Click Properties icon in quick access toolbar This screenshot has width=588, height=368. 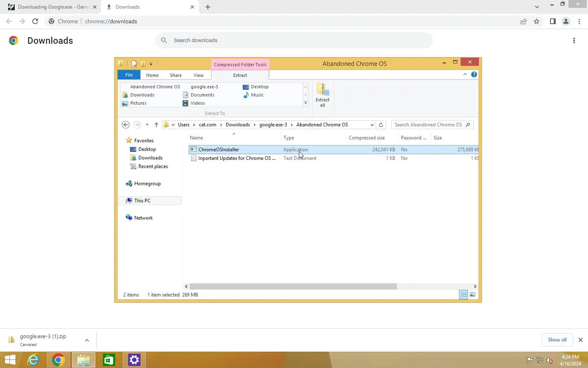click(134, 63)
